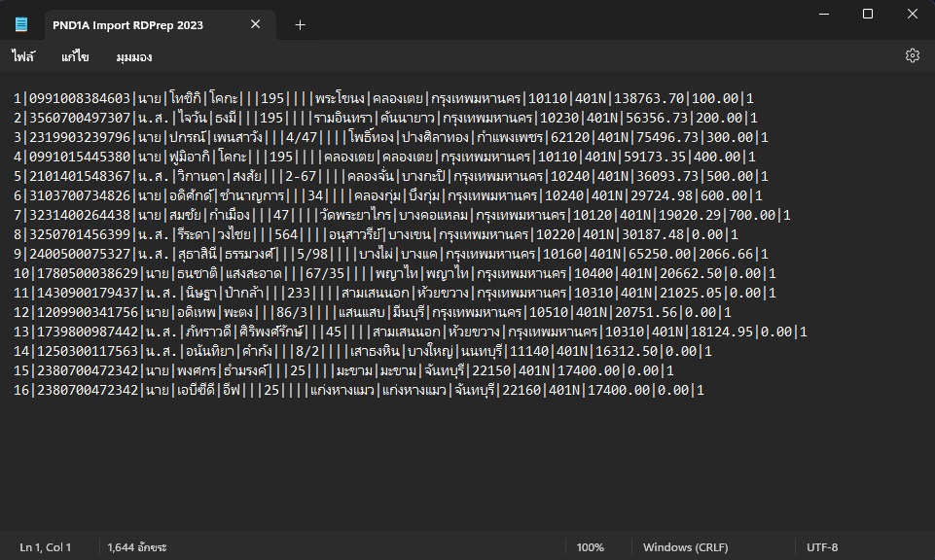935x560 pixels.
Task: Click the Notepad app icon in title bar
Action: [x=21, y=25]
